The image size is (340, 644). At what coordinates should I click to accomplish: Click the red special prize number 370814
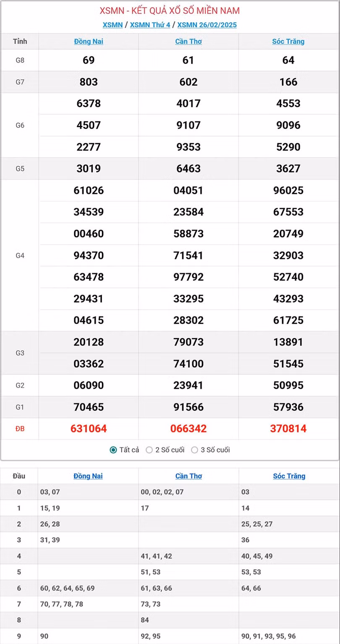pyautogui.click(x=288, y=429)
